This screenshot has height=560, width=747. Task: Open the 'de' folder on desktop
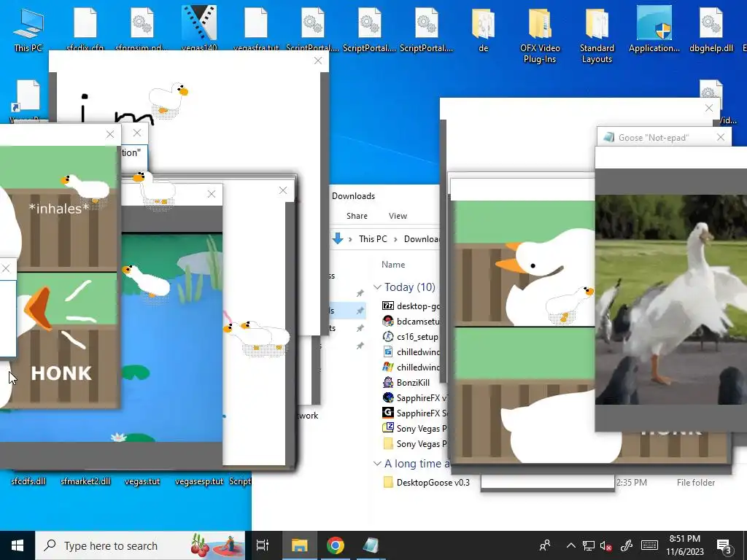pyautogui.click(x=483, y=28)
